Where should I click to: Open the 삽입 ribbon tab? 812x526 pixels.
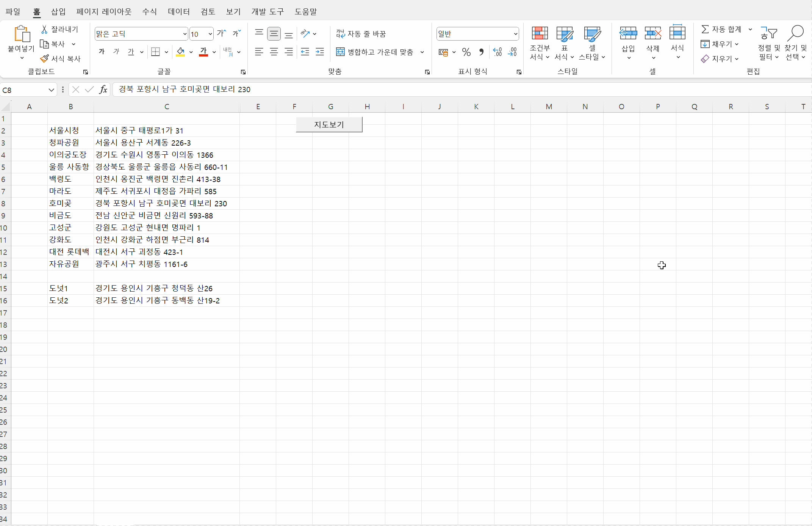pyautogui.click(x=58, y=12)
